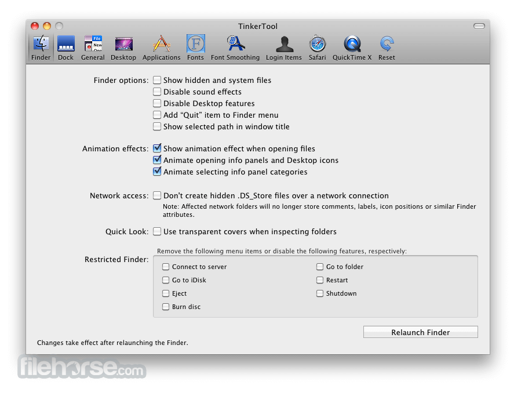
Task: Uncheck Animate opening info panels and Desktop icons
Action: [156, 160]
